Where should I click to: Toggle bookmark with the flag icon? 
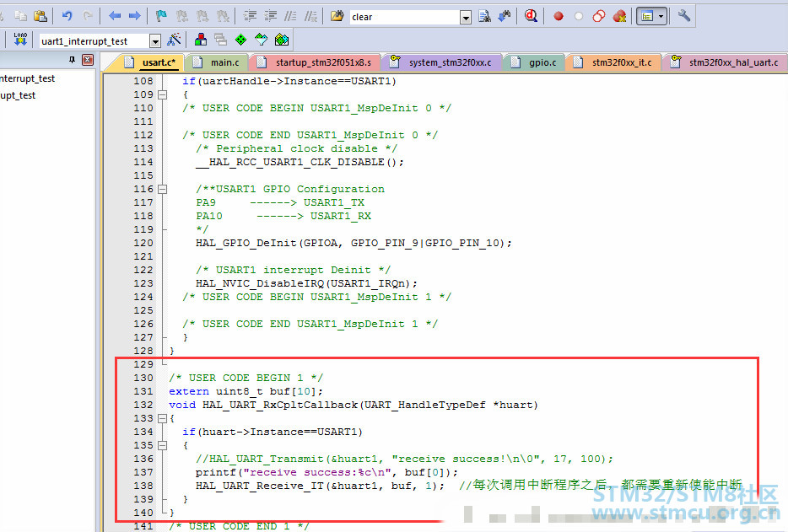point(161,16)
